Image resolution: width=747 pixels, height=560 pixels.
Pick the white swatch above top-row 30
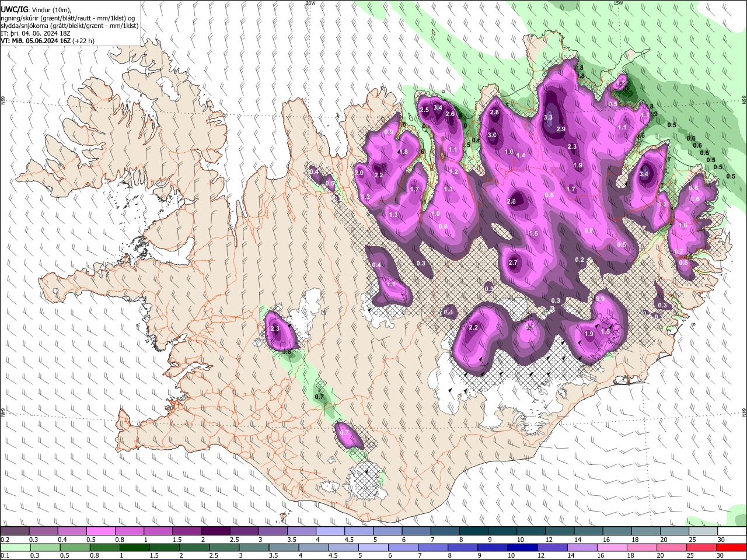[732, 531]
